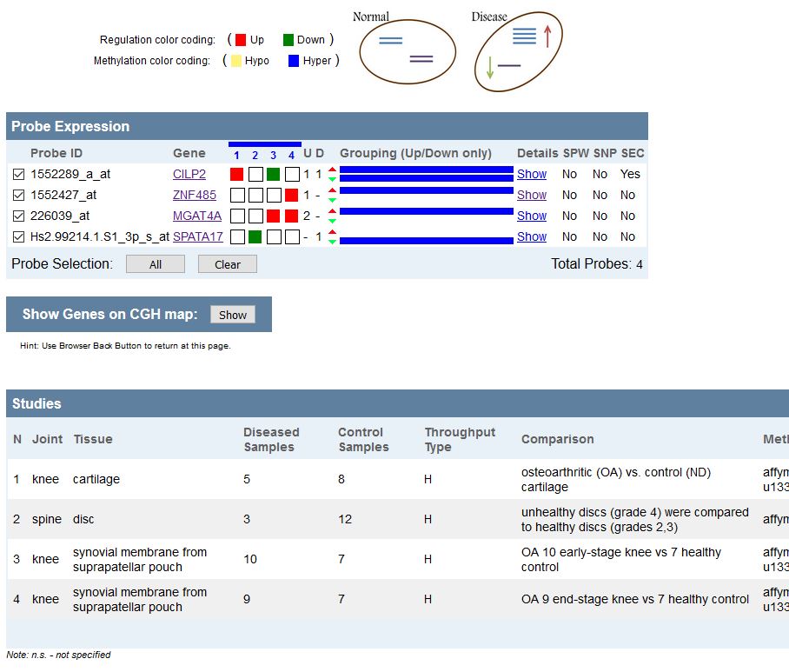Select study column 4 header link
The width and height of the screenshot is (789, 672).
(292, 155)
